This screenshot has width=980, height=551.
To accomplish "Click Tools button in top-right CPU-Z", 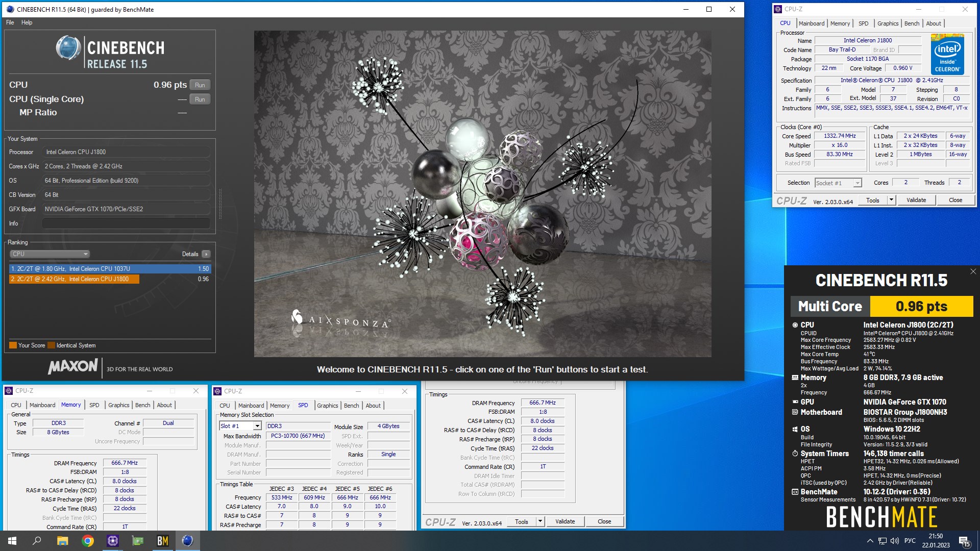I will pos(873,201).
